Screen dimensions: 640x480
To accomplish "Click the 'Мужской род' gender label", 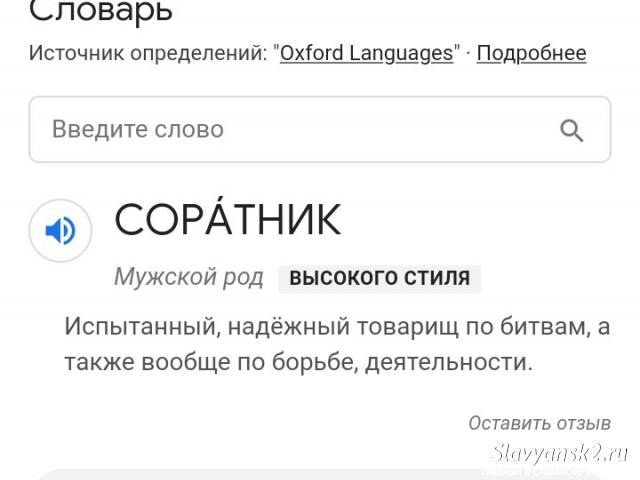I will [x=189, y=278].
